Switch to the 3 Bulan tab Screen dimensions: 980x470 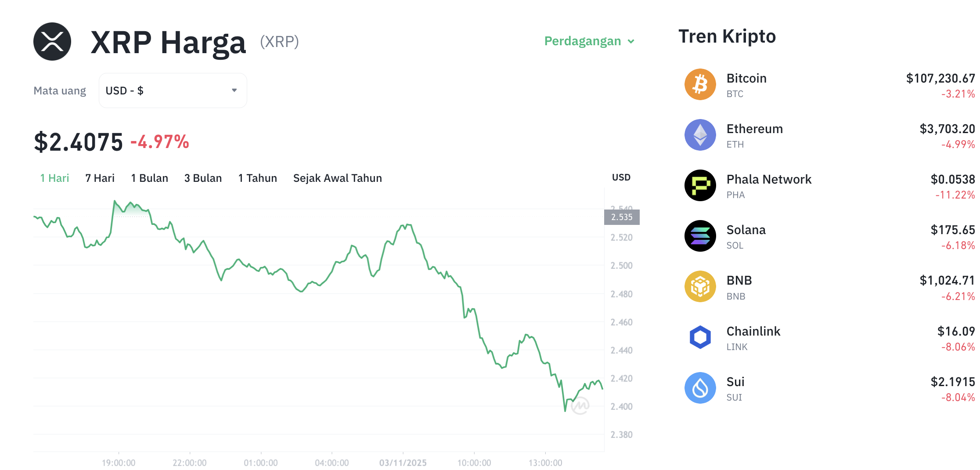pyautogui.click(x=203, y=178)
